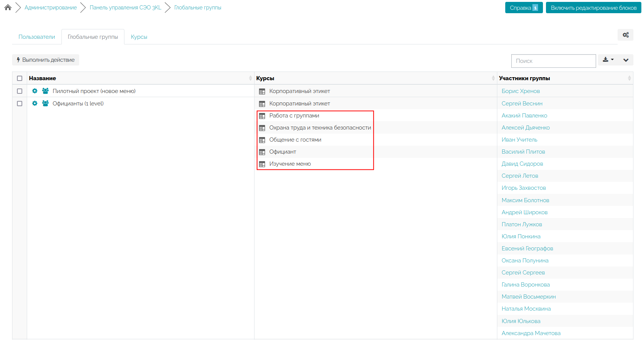Click the home icon in breadcrumb

[8, 8]
